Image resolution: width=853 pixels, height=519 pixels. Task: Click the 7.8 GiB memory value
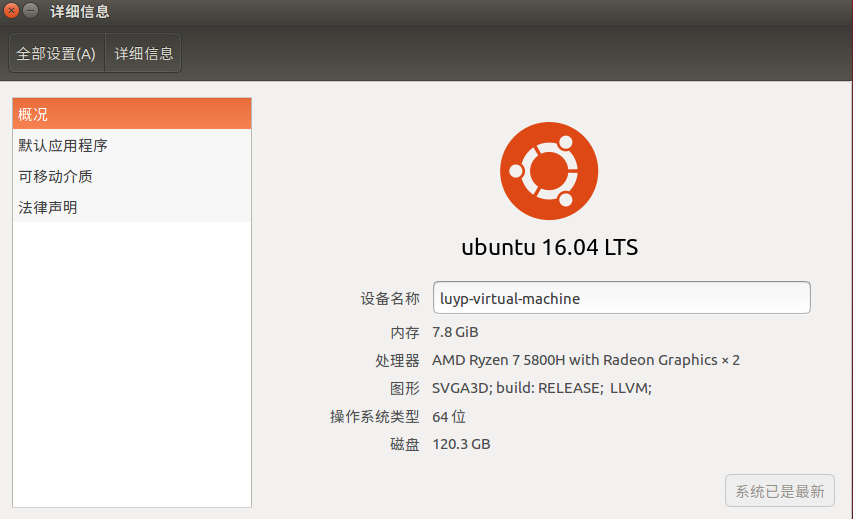455,332
